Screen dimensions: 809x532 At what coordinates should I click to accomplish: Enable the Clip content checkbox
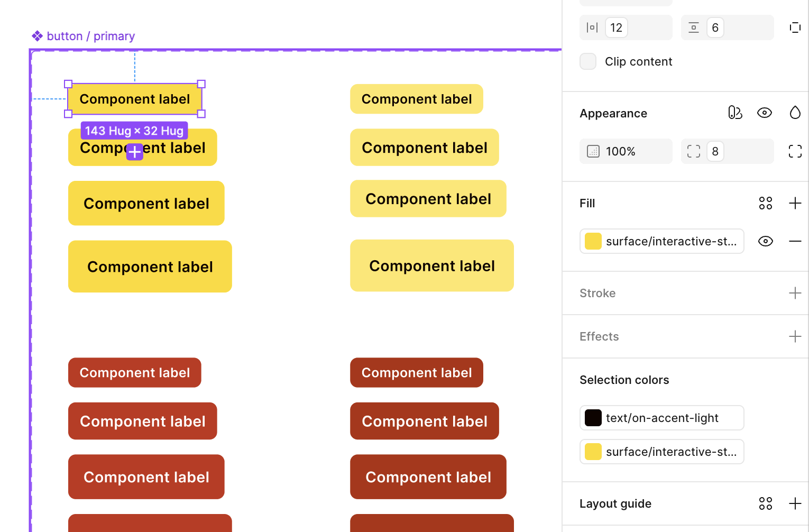pos(587,61)
